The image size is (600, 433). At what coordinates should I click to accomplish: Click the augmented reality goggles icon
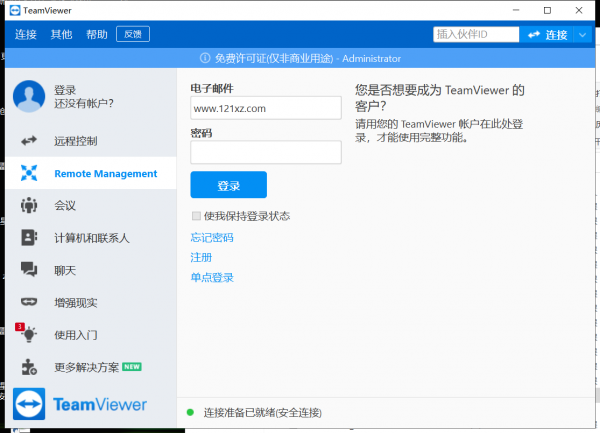tap(29, 302)
